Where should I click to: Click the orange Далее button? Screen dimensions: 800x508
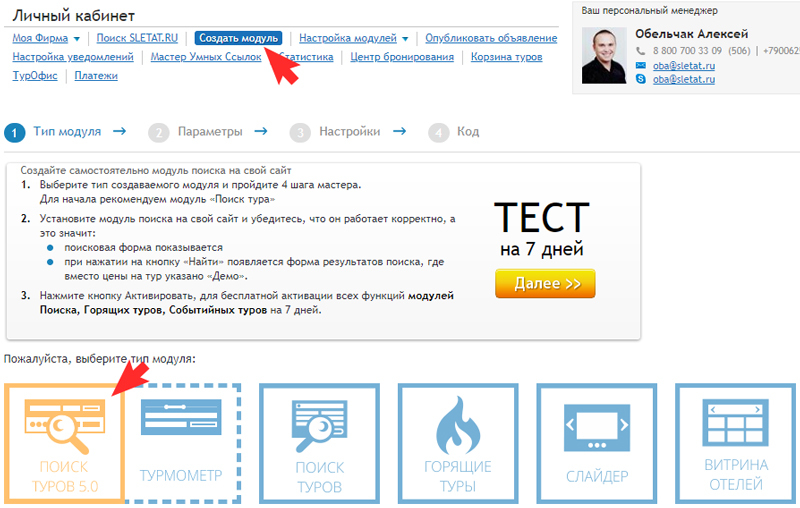click(545, 284)
